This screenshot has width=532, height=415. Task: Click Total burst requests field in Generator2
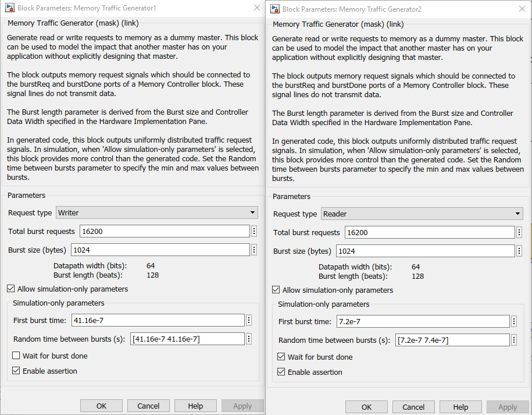coord(430,232)
